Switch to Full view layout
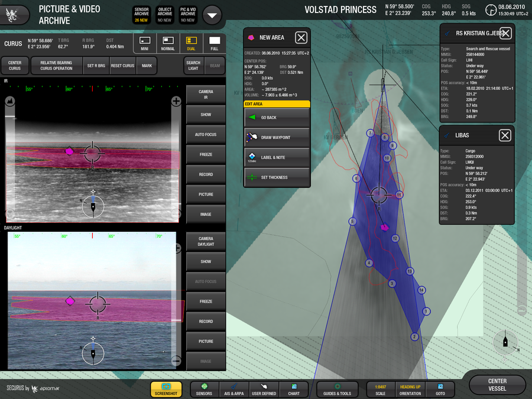Image resolution: width=532 pixels, height=399 pixels. [215, 43]
